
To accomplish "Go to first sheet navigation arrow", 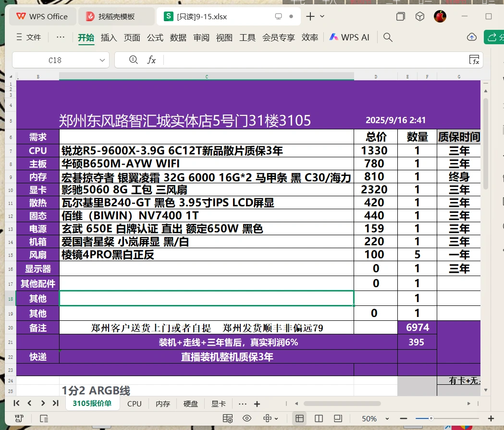I will (x=17, y=403).
